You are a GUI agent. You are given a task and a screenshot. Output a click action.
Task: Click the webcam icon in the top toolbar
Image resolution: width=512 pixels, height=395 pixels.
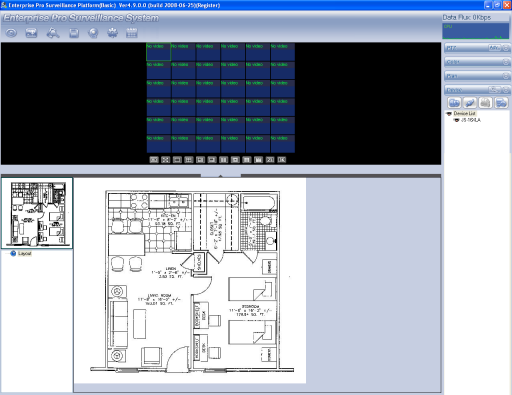(x=93, y=33)
